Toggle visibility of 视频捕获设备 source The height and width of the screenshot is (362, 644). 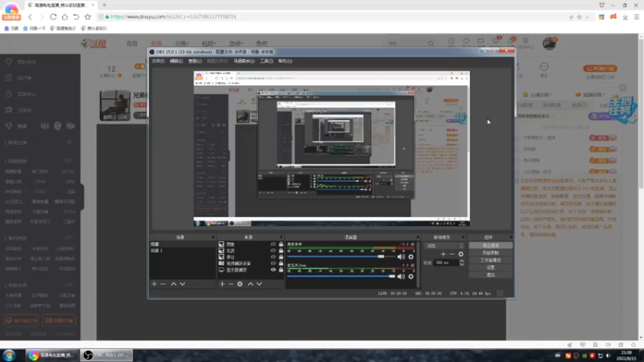point(273,264)
